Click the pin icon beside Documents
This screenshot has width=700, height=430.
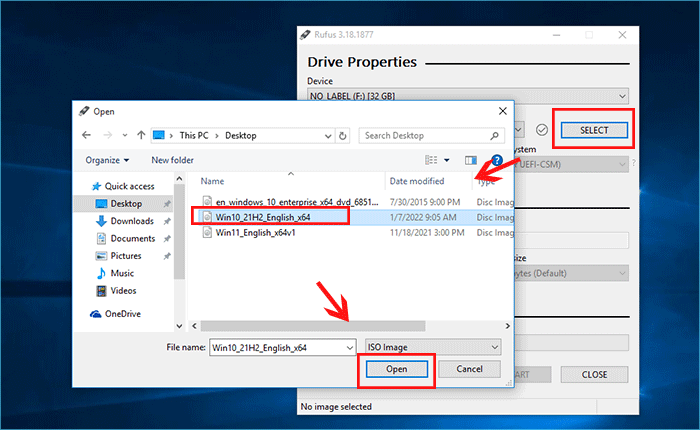pos(167,239)
